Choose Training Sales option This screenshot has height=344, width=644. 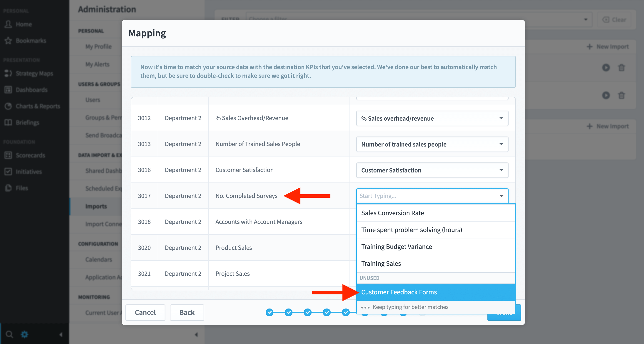(x=436, y=263)
